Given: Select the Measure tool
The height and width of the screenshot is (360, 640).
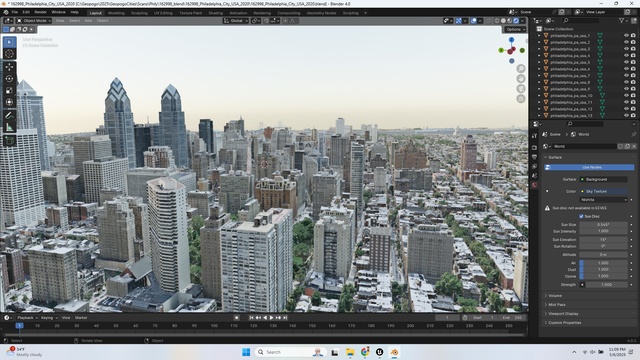Looking at the screenshot, I should pos(9,128).
